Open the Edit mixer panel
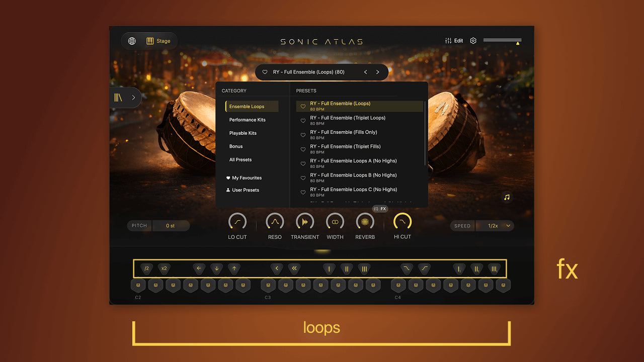Image resolution: width=644 pixels, height=362 pixels. (x=454, y=41)
